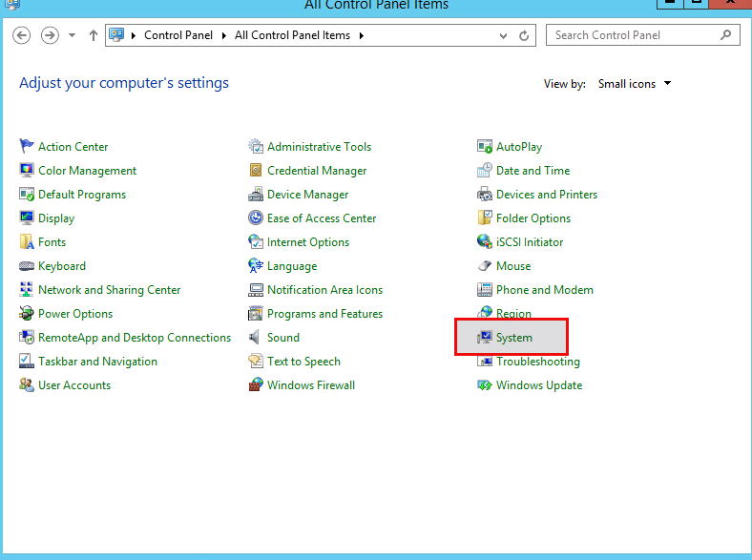This screenshot has height=560, width=752.
Task: Click the Fonts folder icon
Action: 27,241
